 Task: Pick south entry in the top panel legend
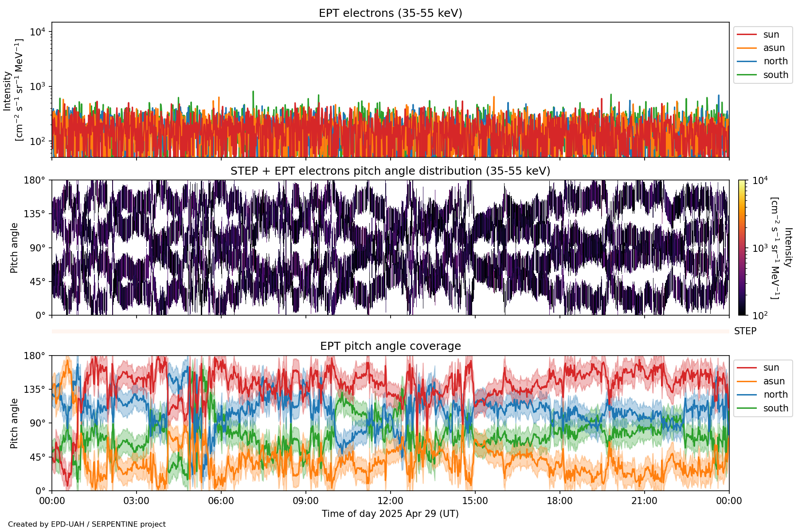(775, 75)
